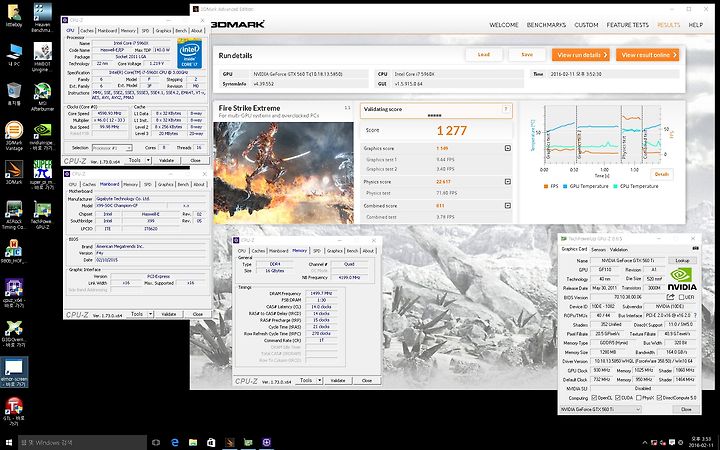Viewport: 720px width, 450px height.
Task: Click the Lookup button in GPU-Z
Action: (682, 260)
